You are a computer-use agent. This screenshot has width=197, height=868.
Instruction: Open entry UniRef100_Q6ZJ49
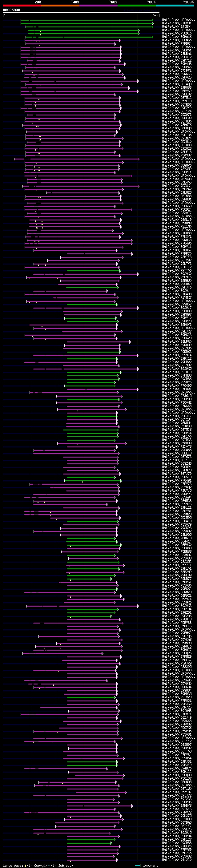click(177, 718)
